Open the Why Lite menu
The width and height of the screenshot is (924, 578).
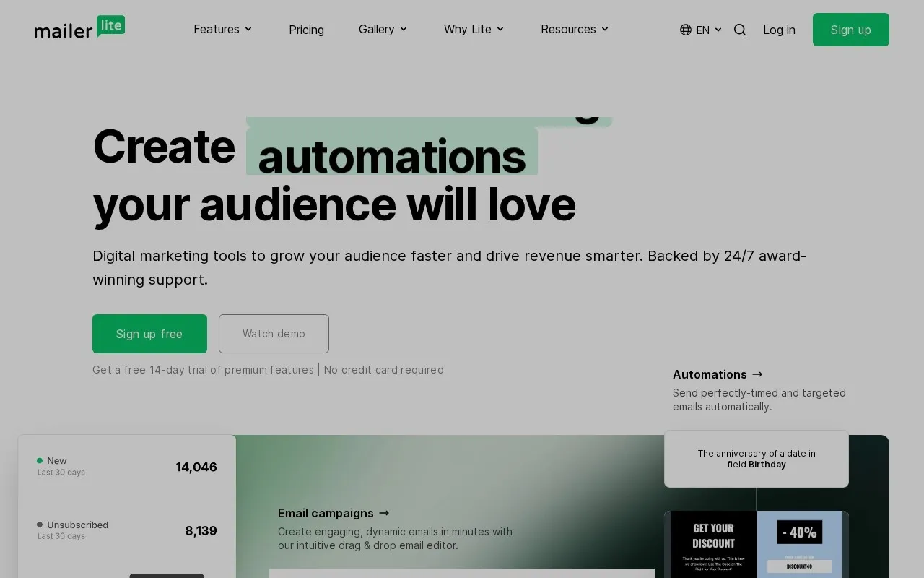(x=474, y=29)
